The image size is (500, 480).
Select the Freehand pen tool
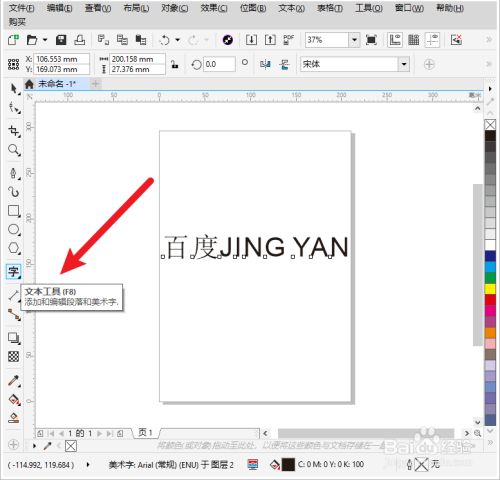coord(14,173)
